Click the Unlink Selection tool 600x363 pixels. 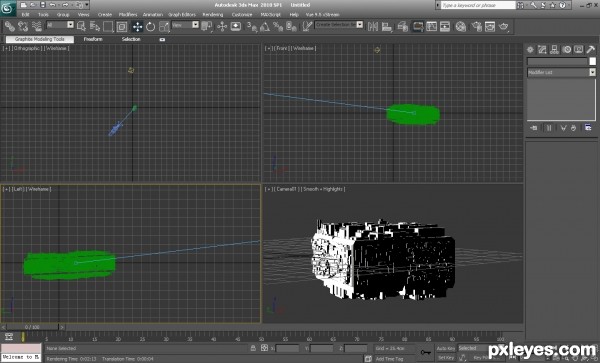[23, 26]
